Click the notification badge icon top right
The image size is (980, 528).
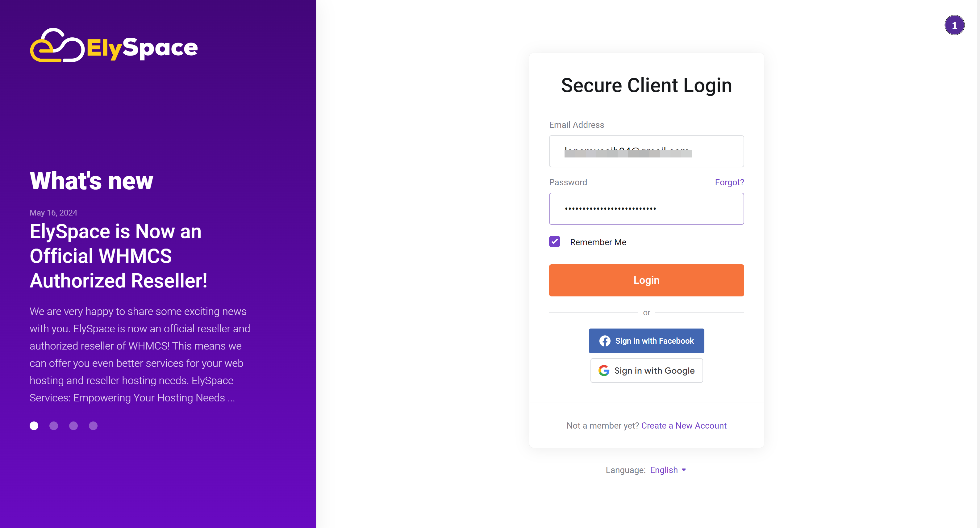click(x=953, y=25)
